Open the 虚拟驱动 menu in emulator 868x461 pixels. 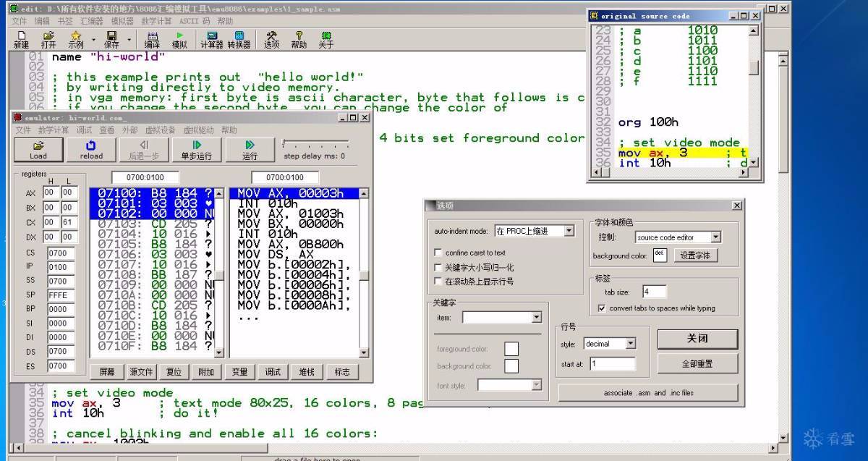click(x=198, y=130)
